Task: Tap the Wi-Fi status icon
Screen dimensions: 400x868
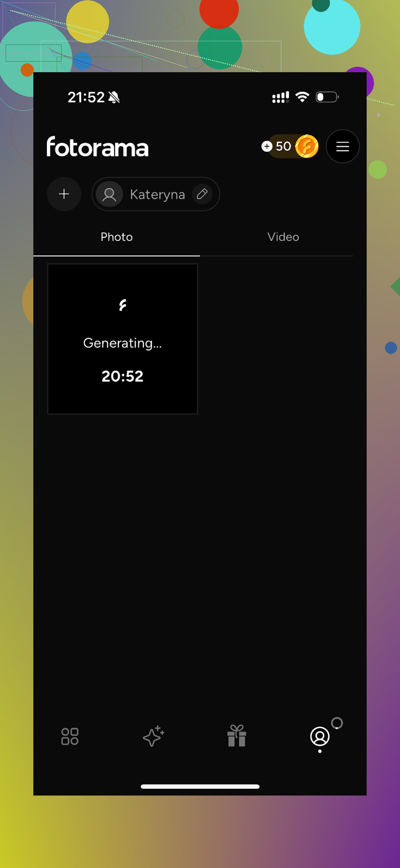Action: click(302, 97)
